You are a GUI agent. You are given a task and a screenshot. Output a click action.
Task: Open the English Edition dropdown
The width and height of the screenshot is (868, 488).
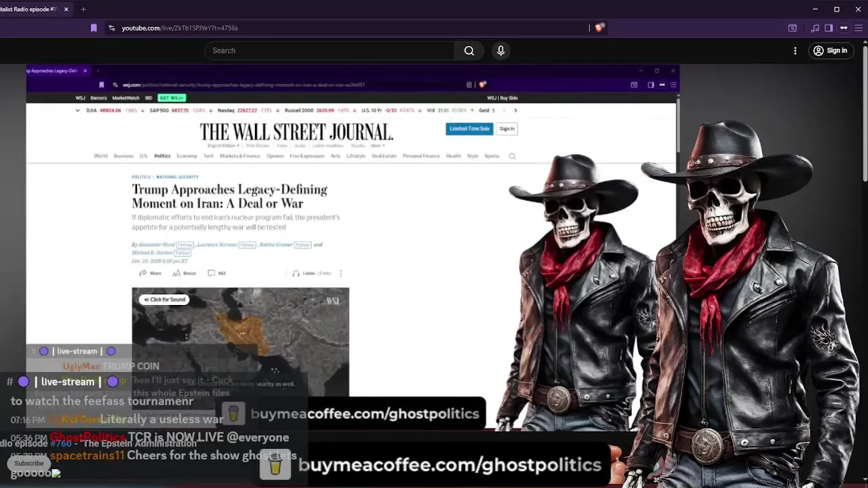pyautogui.click(x=222, y=146)
